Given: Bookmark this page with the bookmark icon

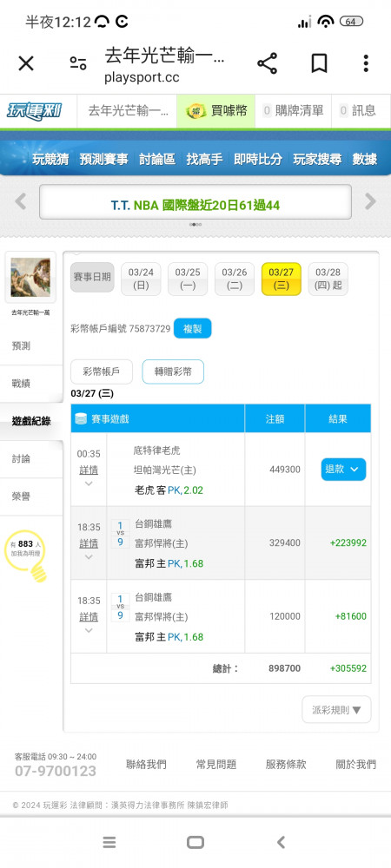Looking at the screenshot, I should tap(319, 63).
